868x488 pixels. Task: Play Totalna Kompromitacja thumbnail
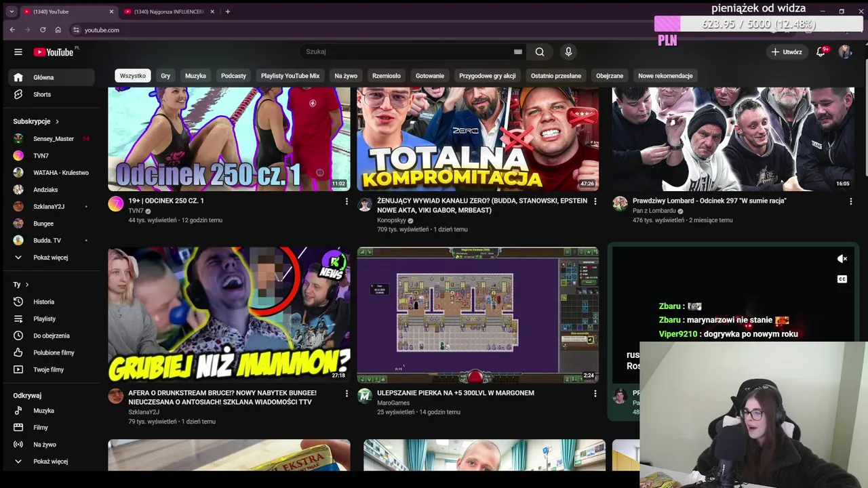pyautogui.click(x=478, y=139)
